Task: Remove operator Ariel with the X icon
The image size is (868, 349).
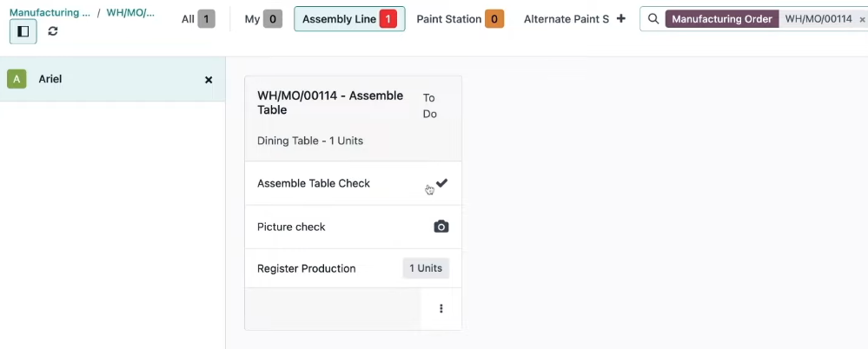Action: [209, 80]
